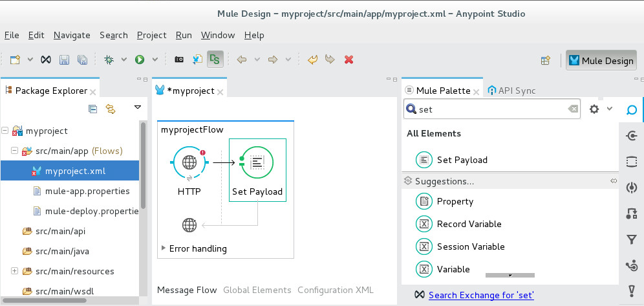644x306 pixels.
Task: Open the dropdown arrow beside palette gear
Action: 610,109
